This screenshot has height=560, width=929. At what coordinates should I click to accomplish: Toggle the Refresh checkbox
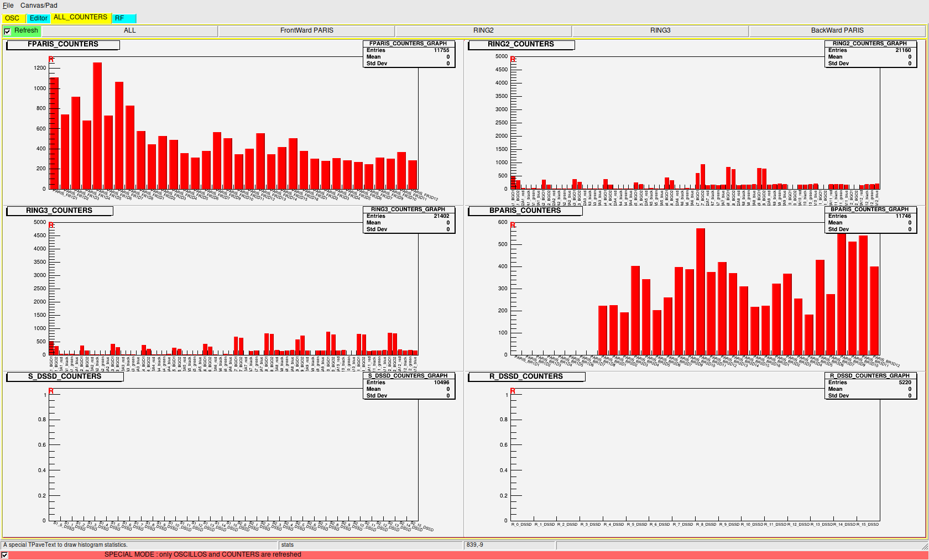point(7,32)
